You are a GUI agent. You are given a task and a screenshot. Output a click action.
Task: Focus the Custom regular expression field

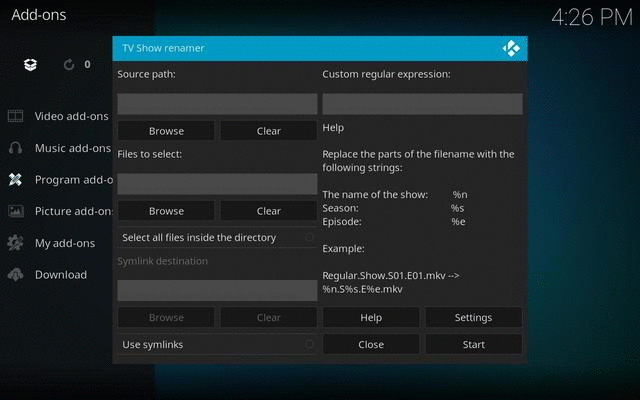tap(422, 104)
